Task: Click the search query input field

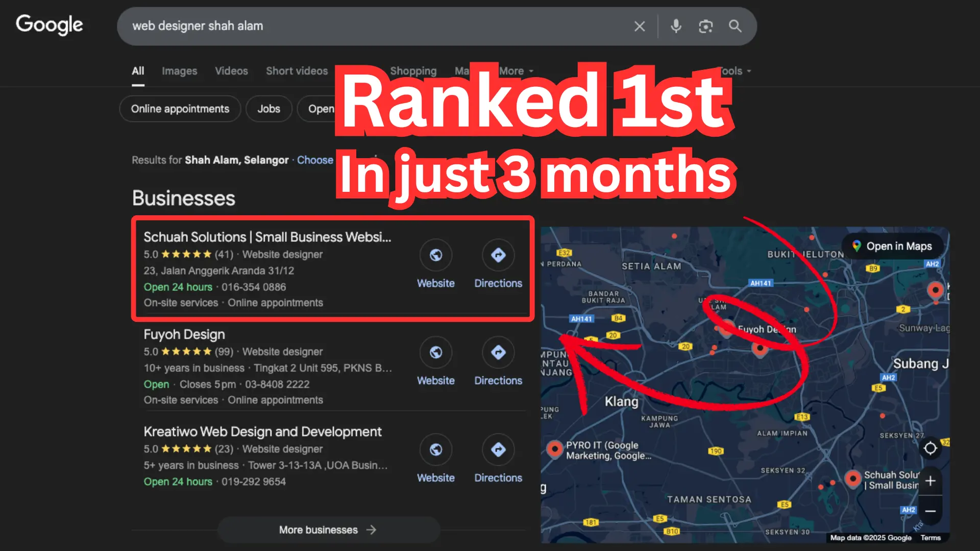Action: tap(378, 26)
